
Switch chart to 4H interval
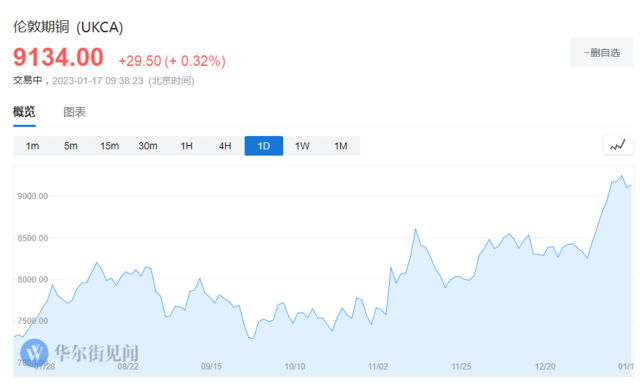(225, 146)
